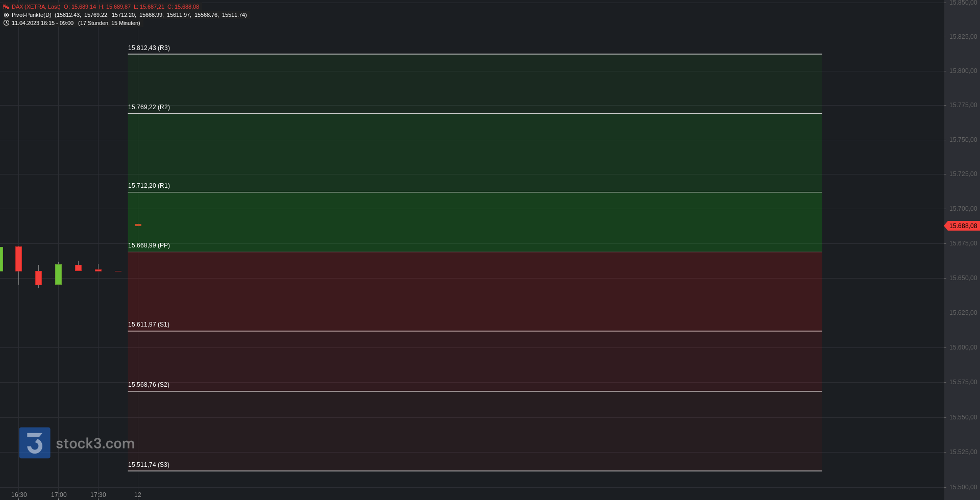Click the clock icon beside date range

point(6,23)
